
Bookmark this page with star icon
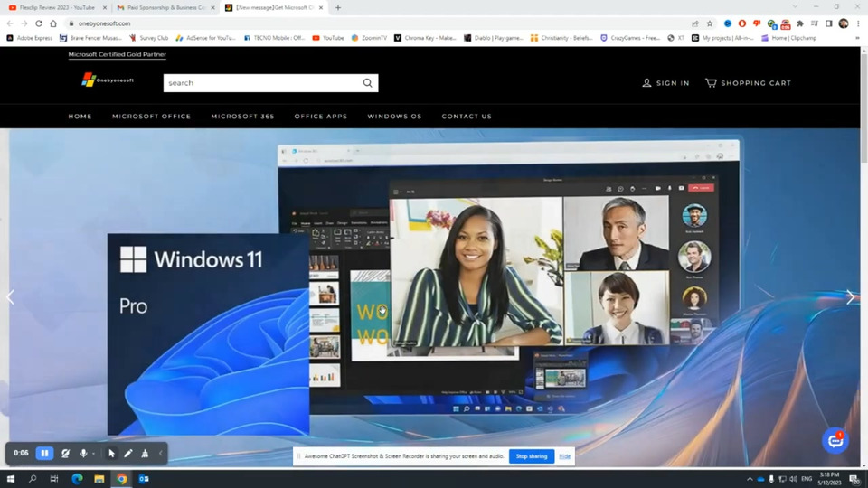pos(710,23)
